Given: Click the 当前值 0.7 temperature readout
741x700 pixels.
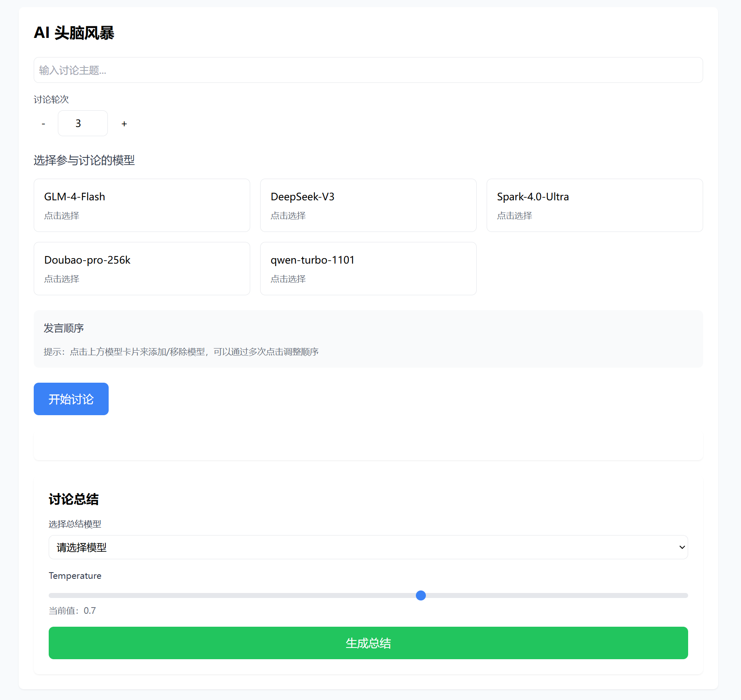Looking at the screenshot, I should click(x=72, y=610).
